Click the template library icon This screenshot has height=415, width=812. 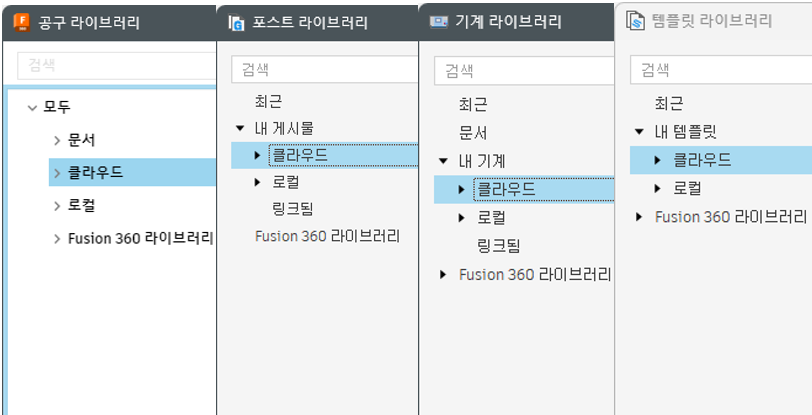click(x=635, y=21)
